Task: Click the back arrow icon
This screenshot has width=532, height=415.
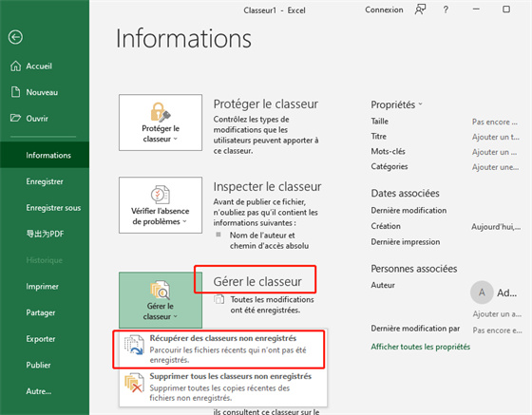Action: pos(15,37)
